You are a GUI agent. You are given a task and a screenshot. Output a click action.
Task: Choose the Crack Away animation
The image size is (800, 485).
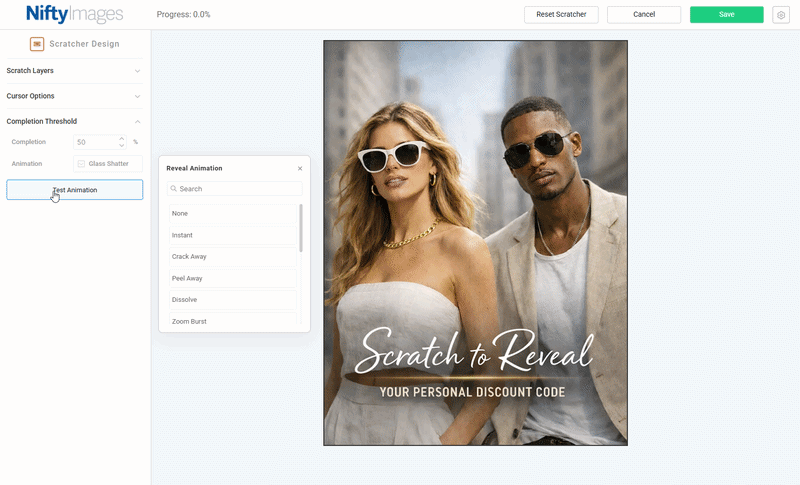click(x=232, y=257)
